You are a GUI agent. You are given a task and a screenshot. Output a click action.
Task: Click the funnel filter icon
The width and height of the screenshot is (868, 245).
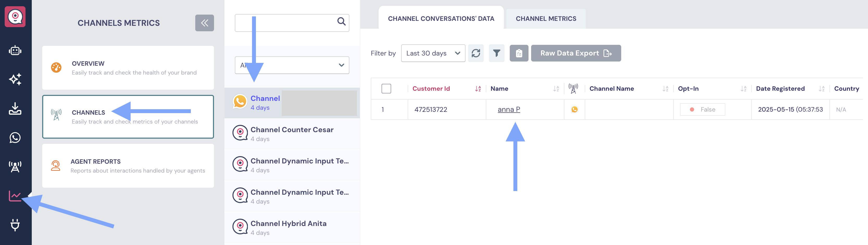497,53
